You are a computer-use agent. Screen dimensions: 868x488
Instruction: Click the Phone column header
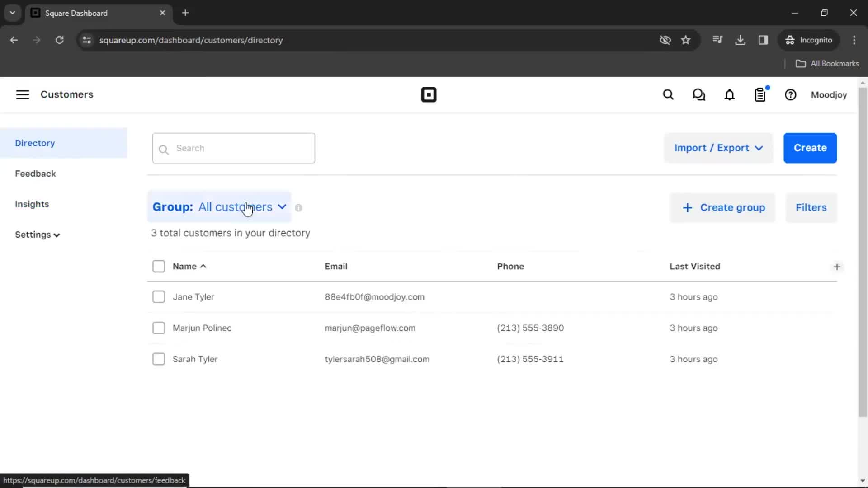pos(510,267)
